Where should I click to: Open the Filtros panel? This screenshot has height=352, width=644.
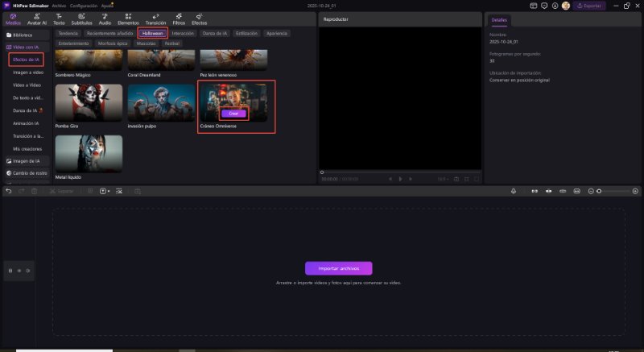179,19
